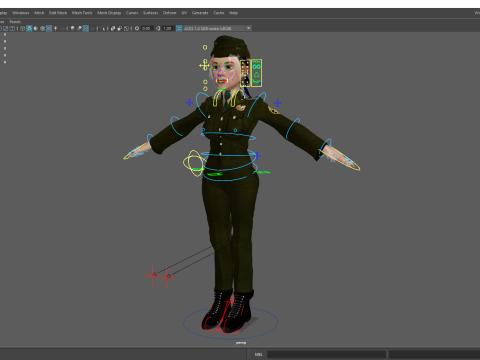Toggle motion blur viewport icon
Viewport: 480px width, 360px height.
point(79,28)
